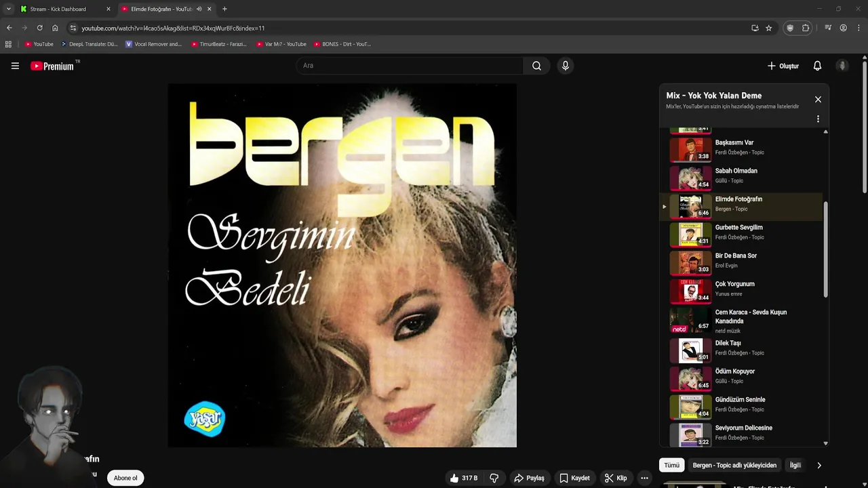
Task: Open more actions ellipsis below video
Action: point(644,478)
